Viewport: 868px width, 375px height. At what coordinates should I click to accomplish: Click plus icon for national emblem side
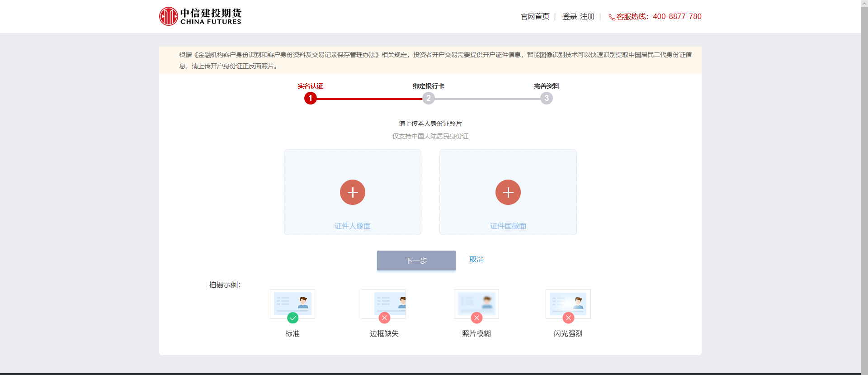click(x=508, y=192)
